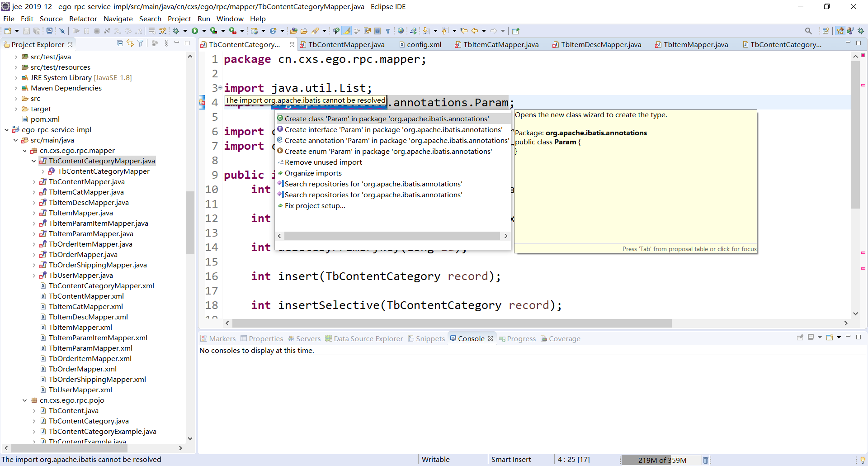Screen dimensions: 868x466
Task: Click the Search flashlight toolbar icon
Action: (315, 31)
